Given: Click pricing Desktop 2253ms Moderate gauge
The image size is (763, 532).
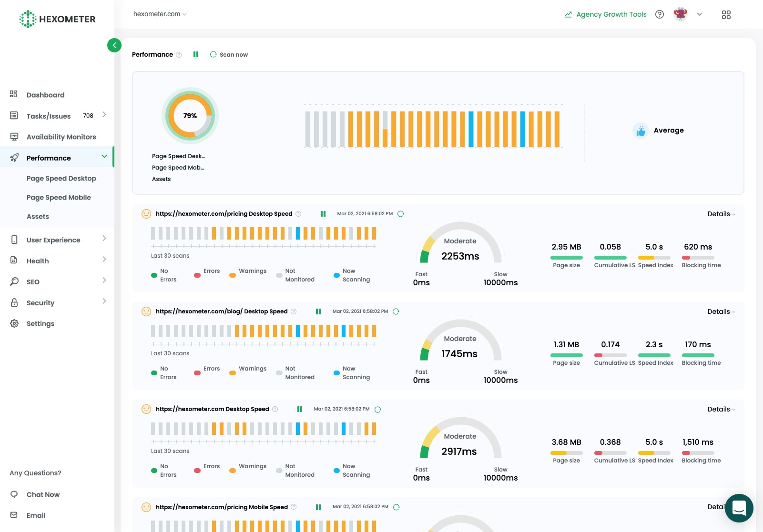Looking at the screenshot, I should 460,243.
